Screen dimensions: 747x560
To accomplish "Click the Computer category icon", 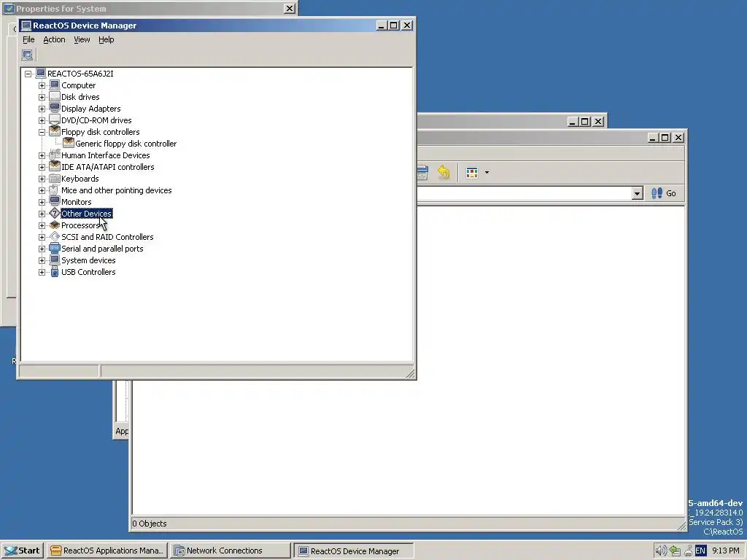I will click(54, 85).
